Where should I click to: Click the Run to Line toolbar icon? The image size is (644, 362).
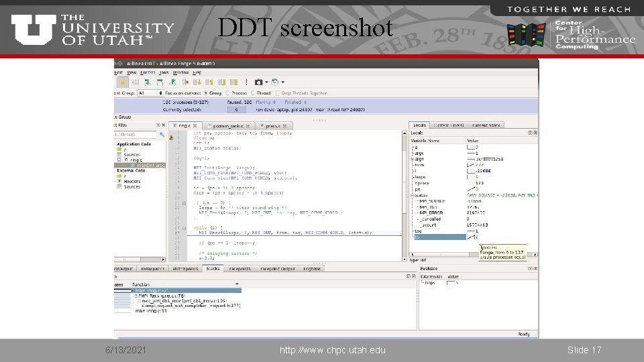click(185, 82)
